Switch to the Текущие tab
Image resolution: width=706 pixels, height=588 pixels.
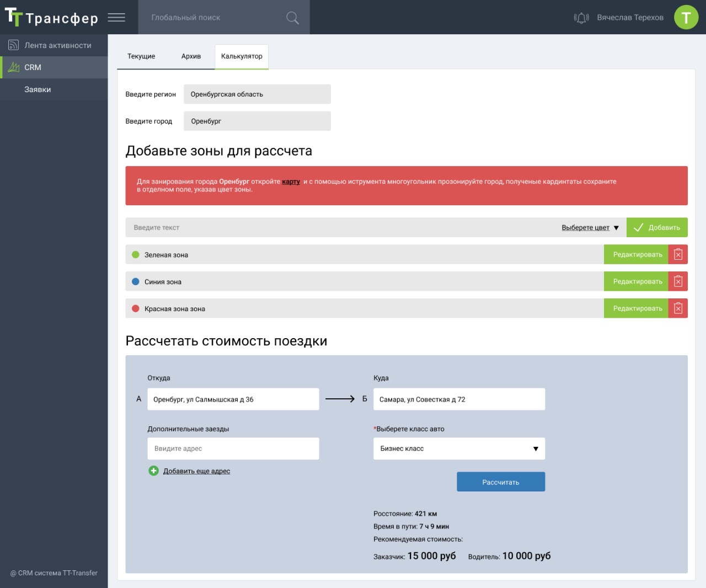point(141,56)
